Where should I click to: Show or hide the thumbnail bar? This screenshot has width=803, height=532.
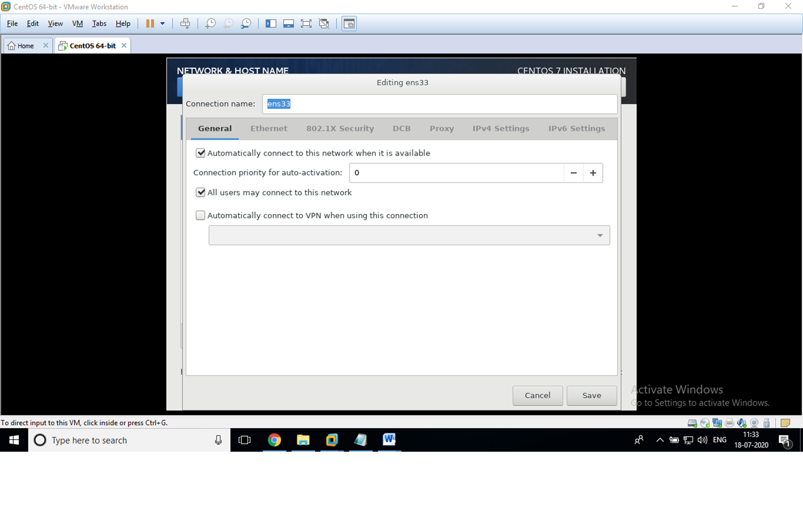coord(288,23)
